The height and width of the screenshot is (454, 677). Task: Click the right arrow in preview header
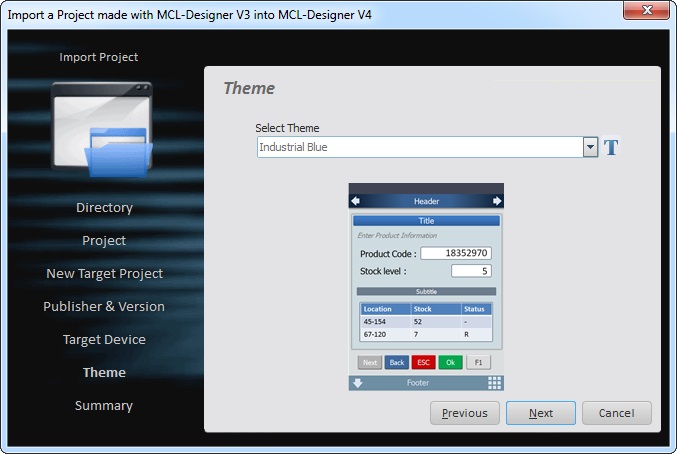coord(497,201)
